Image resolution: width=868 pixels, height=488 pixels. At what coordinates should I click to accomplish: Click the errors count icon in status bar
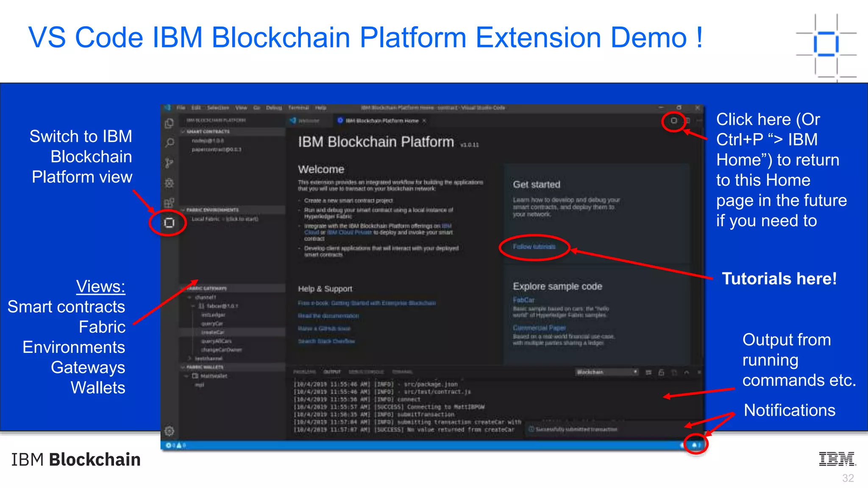tap(168, 445)
